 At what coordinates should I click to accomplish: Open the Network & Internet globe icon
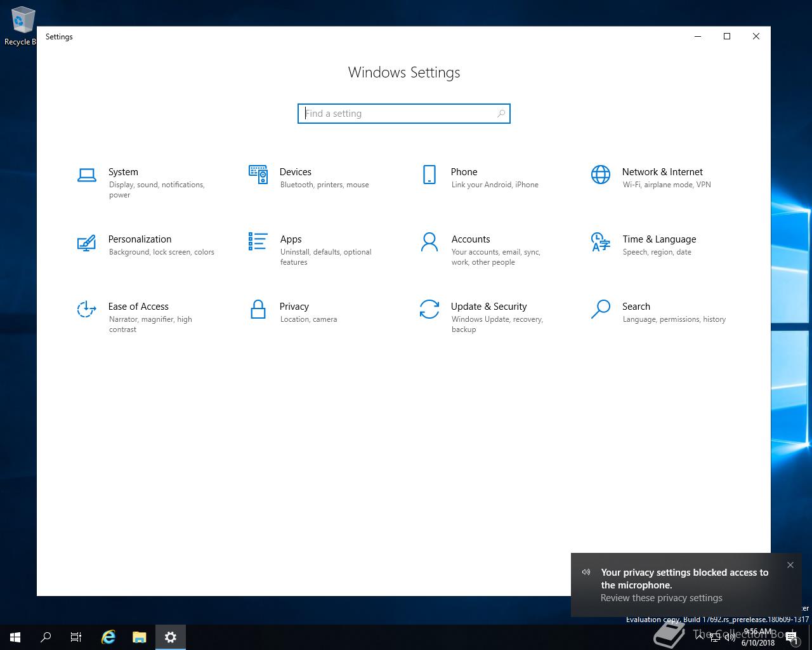tap(601, 174)
